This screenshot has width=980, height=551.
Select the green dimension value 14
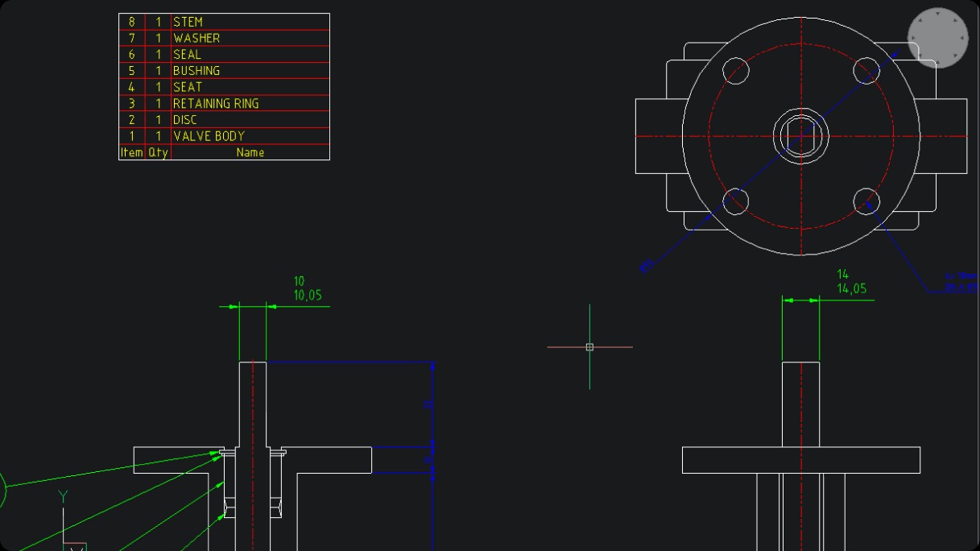[843, 275]
